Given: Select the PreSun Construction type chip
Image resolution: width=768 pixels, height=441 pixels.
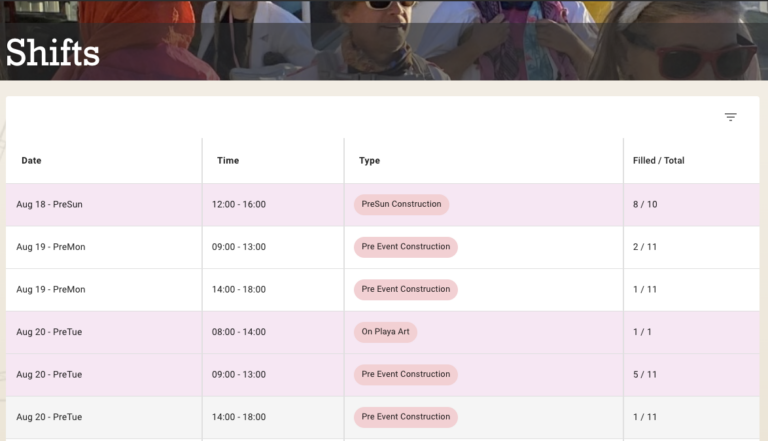Looking at the screenshot, I should point(401,204).
